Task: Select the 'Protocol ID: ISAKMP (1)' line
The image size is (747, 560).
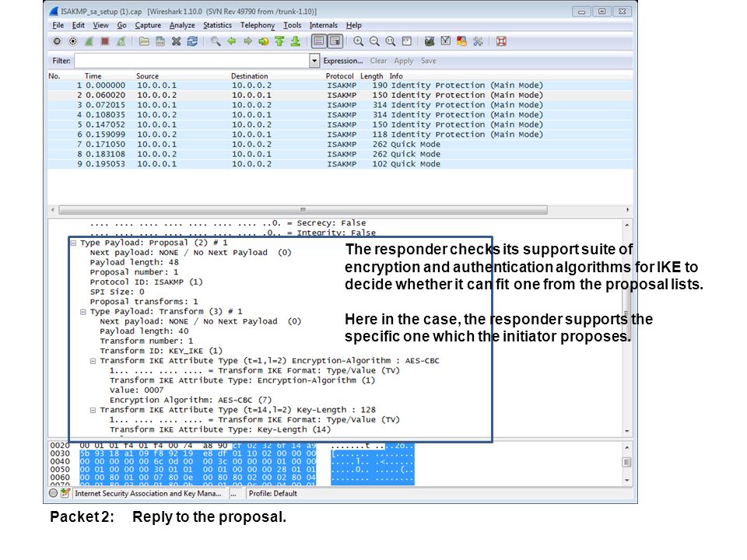Action: [146, 282]
